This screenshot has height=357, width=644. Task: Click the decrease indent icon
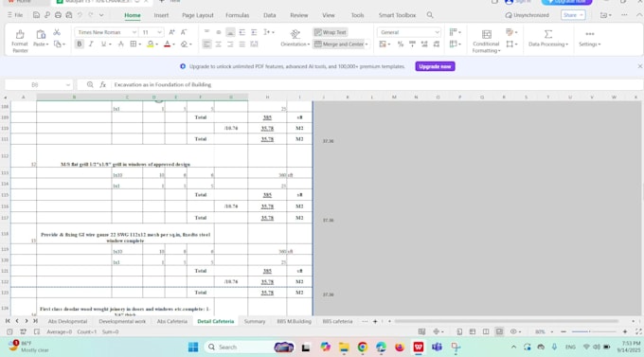(241, 32)
